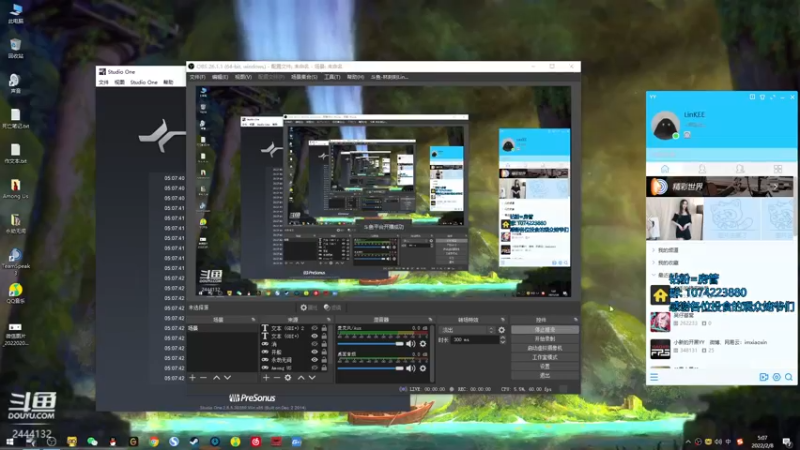Mute the 麦克风/Aux channel speaker icon
Image resolution: width=800 pixels, height=450 pixels.
coord(411,344)
